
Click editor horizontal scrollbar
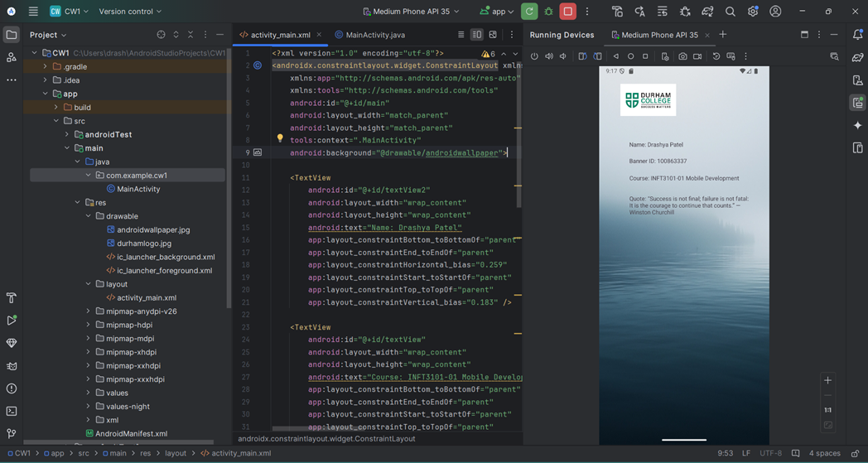pos(318,428)
